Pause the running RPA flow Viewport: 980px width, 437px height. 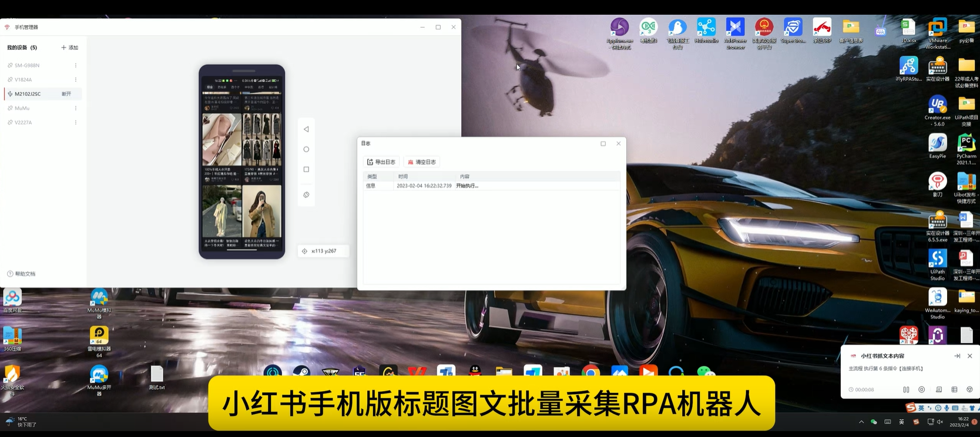point(906,389)
